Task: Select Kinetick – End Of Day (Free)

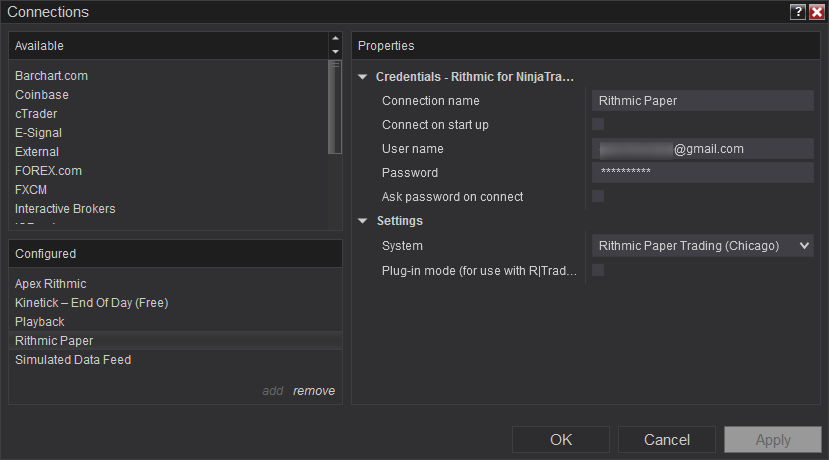Action: pos(176,303)
